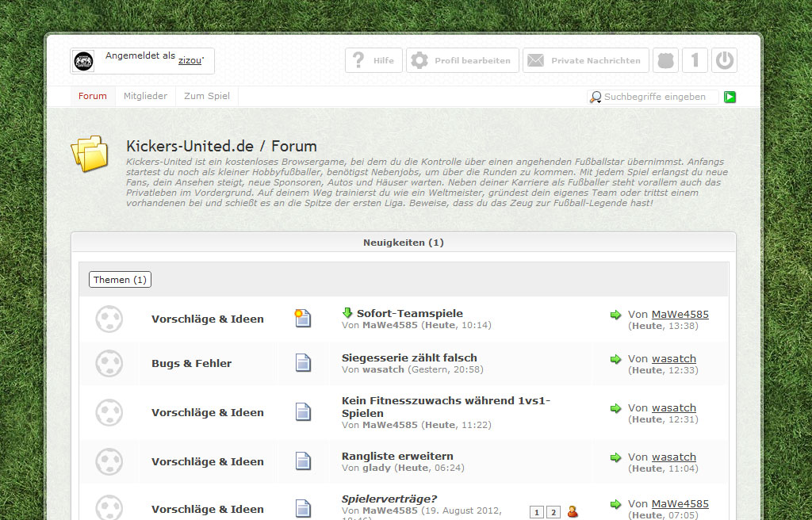Select the Themen (1) tab
The width and height of the screenshot is (812, 520).
(121, 280)
